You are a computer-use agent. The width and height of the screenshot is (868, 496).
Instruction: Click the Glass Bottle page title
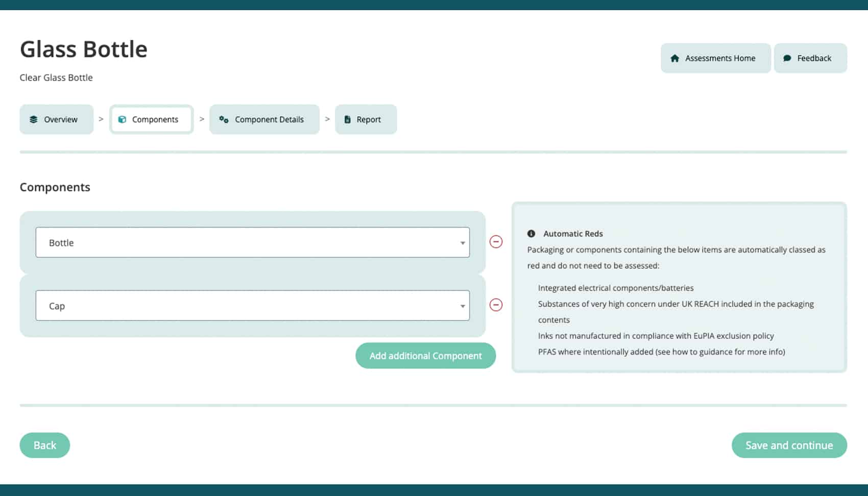pos(84,49)
